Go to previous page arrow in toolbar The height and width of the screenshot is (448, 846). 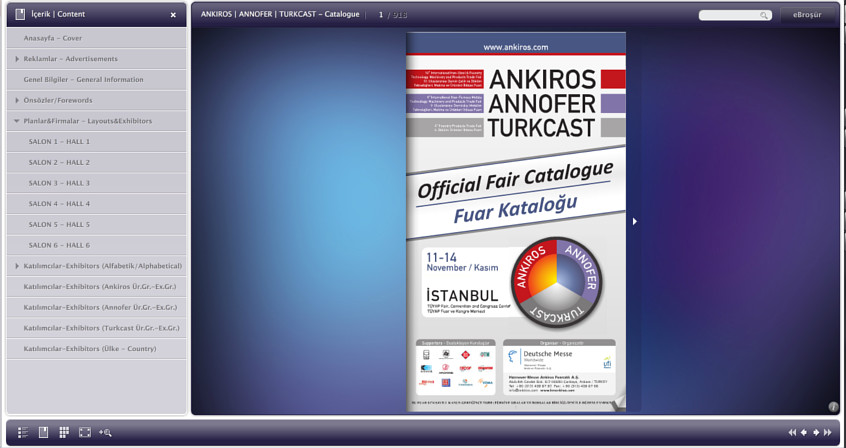(804, 432)
